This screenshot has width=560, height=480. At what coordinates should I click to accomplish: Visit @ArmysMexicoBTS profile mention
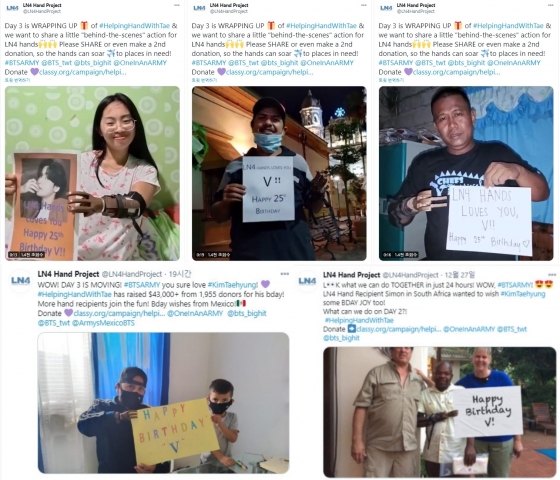[103, 323]
